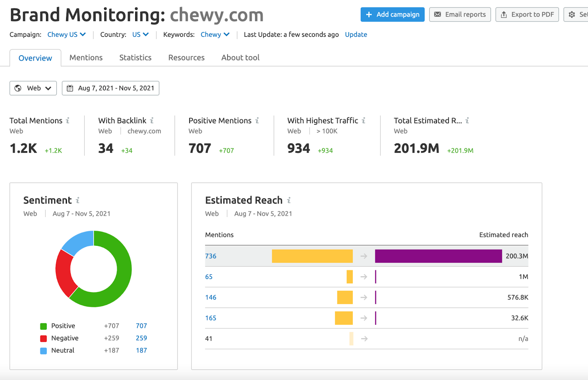
Task: Click the Add campaign button
Action: click(x=392, y=14)
